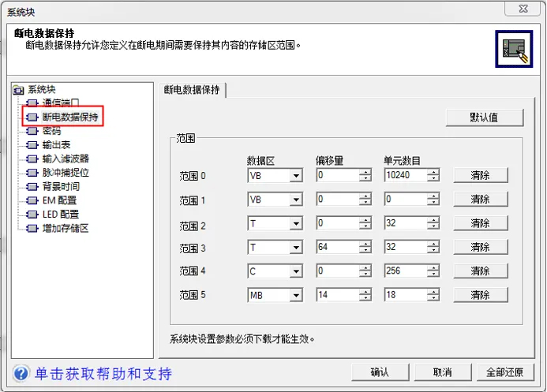This screenshot has width=547, height=392.
Task: Select 输入滤波器 tree item
Action: pos(66,159)
